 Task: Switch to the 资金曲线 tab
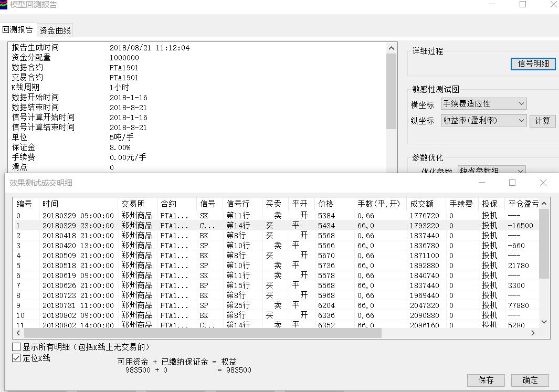point(55,30)
